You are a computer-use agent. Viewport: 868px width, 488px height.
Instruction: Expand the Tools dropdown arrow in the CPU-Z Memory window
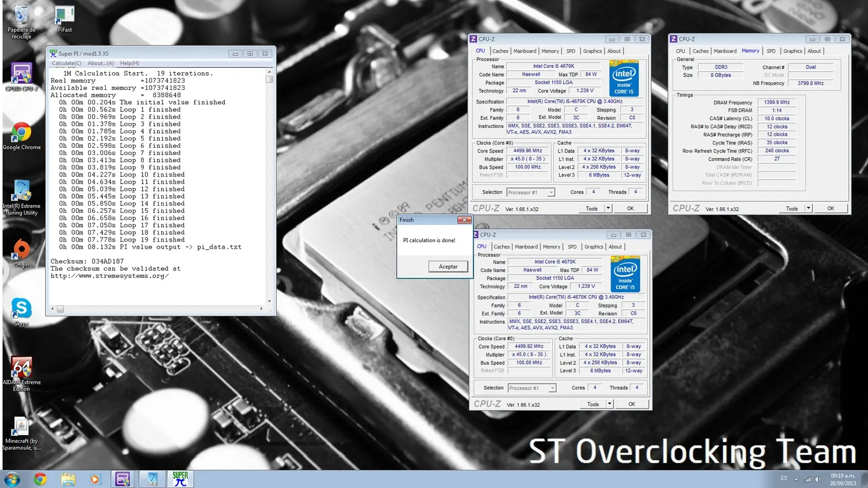click(808, 208)
